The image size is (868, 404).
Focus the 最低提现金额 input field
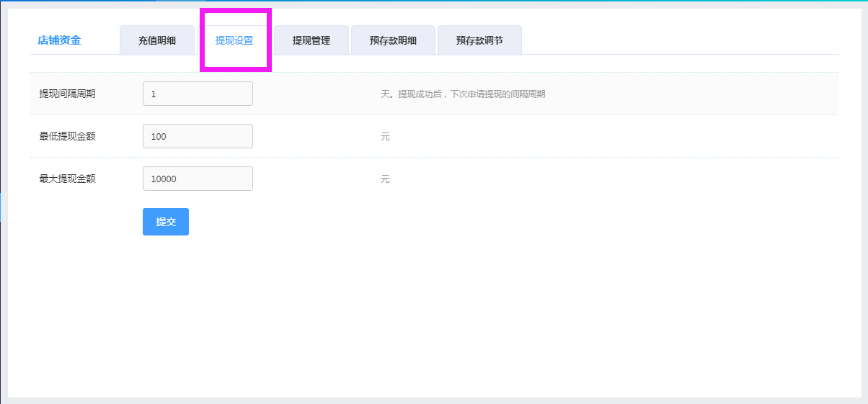click(x=198, y=136)
